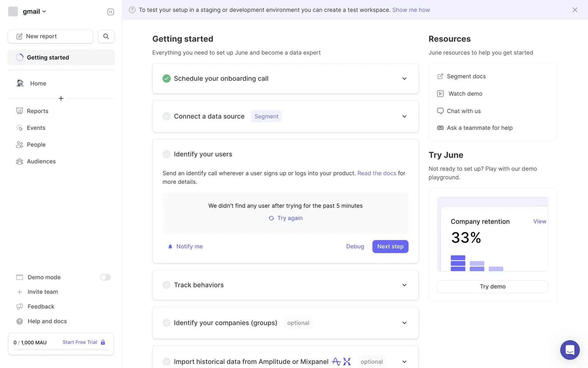Collapse the sidebar using the panel icon
588x368 pixels.
[x=111, y=12]
